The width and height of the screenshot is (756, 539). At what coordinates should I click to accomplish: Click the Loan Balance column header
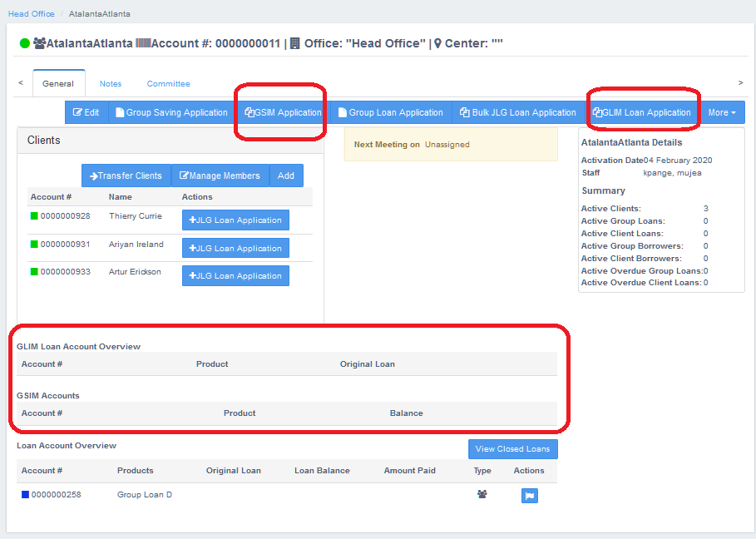(322, 471)
